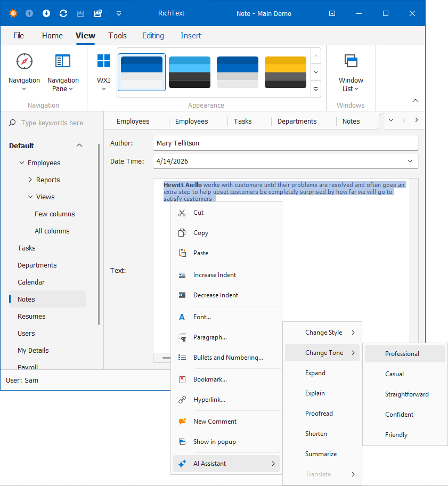
Task: Open Calendar in the navigation tree
Action: [x=31, y=282]
